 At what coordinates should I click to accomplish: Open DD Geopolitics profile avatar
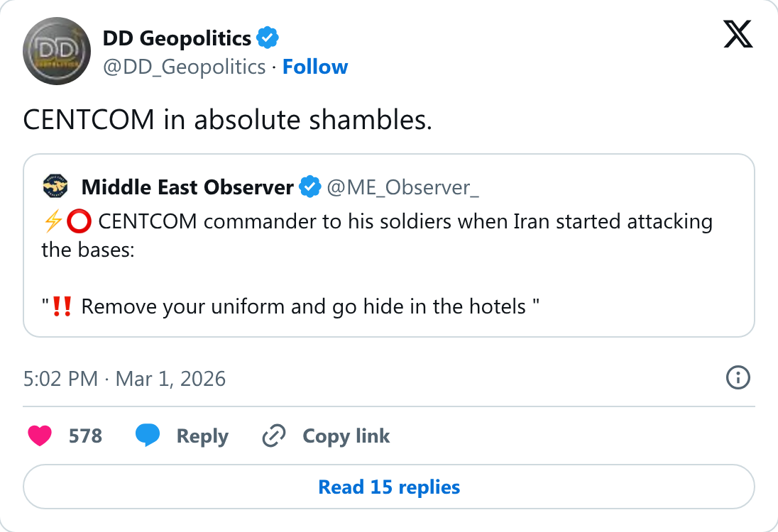coord(57,51)
